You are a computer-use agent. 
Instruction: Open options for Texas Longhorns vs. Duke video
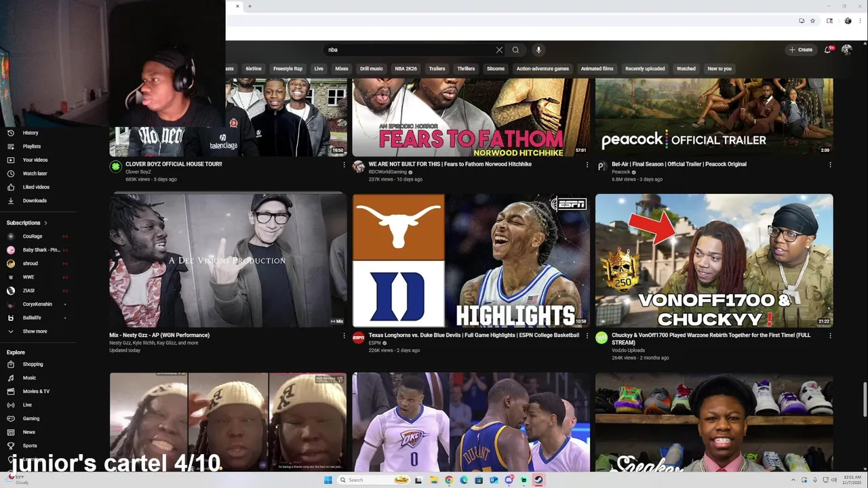587,335
